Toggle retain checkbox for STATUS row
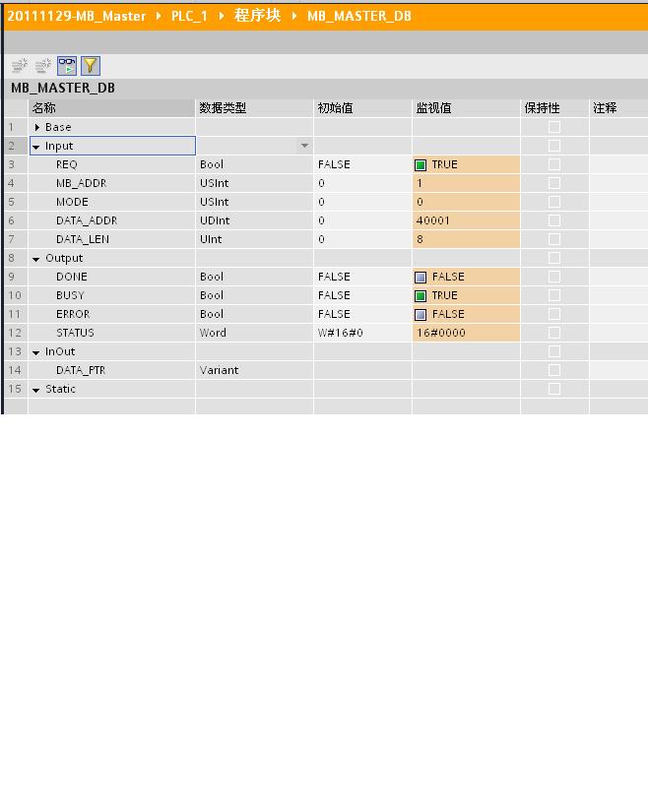This screenshot has height=812, width=648. [554, 333]
